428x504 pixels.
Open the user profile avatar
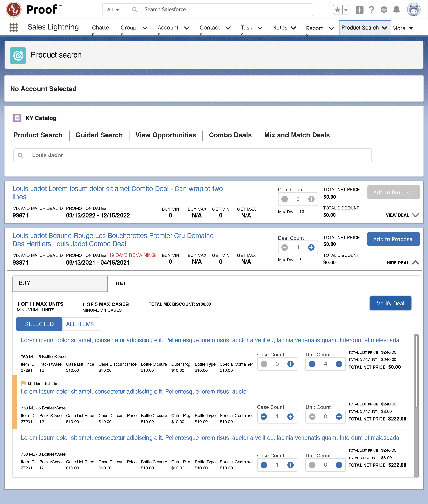coord(414,10)
